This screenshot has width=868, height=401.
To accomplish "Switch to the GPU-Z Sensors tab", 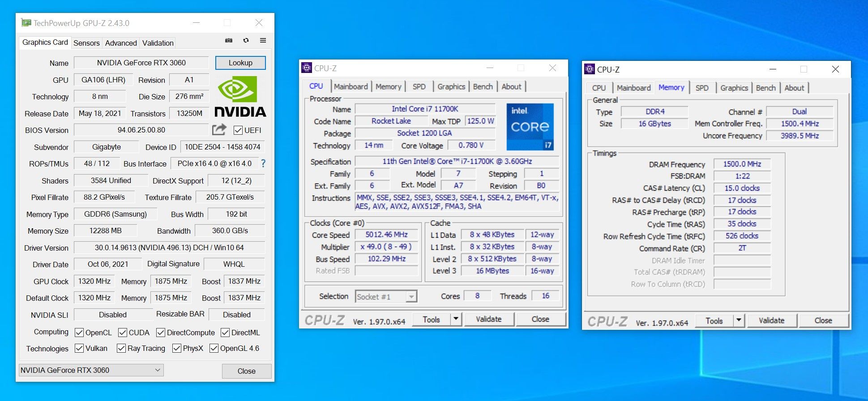I will (x=86, y=43).
